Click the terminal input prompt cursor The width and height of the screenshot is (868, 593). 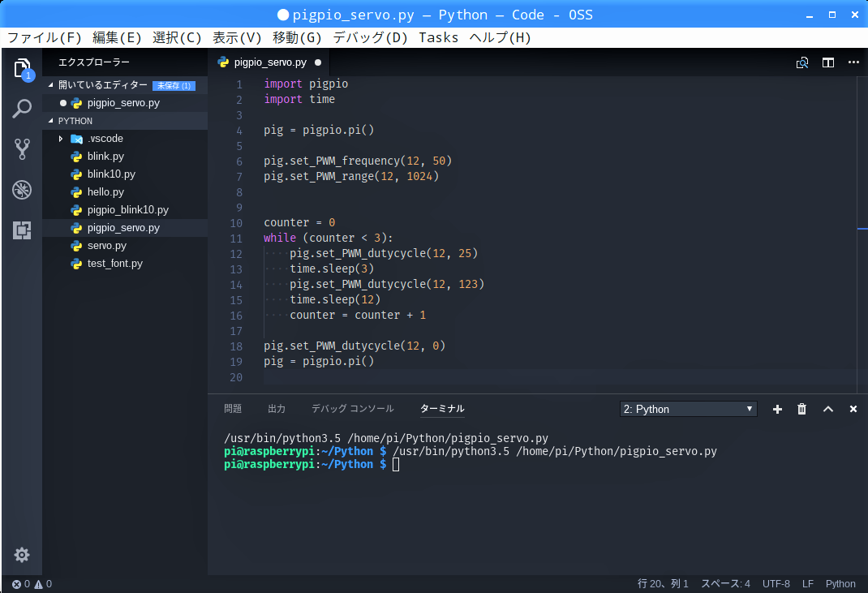tap(396, 465)
